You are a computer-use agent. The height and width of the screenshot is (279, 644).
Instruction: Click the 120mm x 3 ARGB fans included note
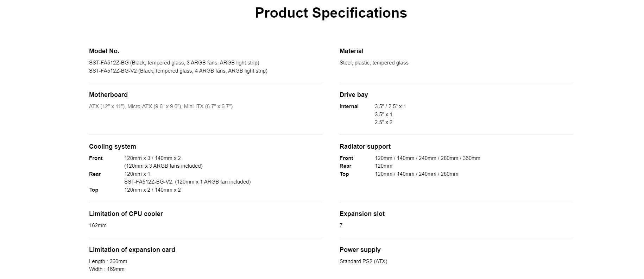click(x=163, y=166)
